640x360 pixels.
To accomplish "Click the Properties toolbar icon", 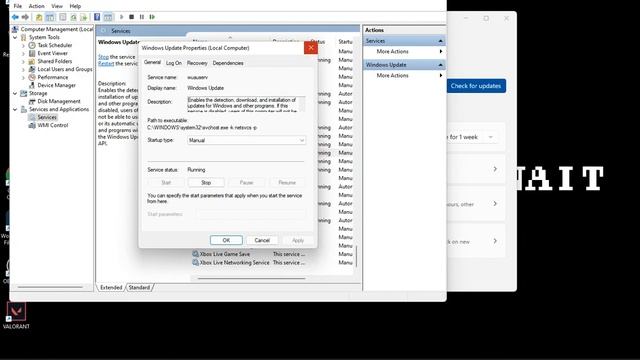I will pyautogui.click(x=62, y=17).
